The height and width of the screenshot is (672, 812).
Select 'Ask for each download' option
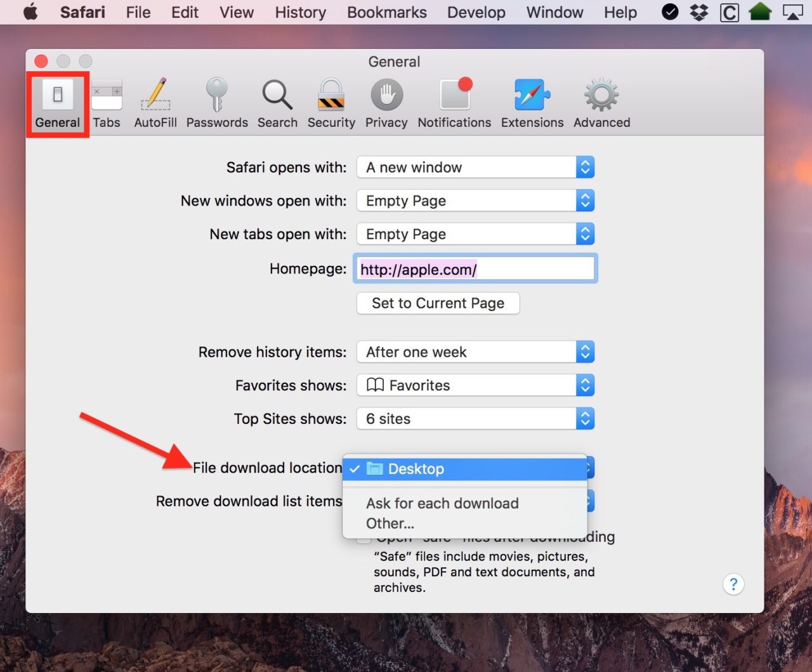pos(442,503)
